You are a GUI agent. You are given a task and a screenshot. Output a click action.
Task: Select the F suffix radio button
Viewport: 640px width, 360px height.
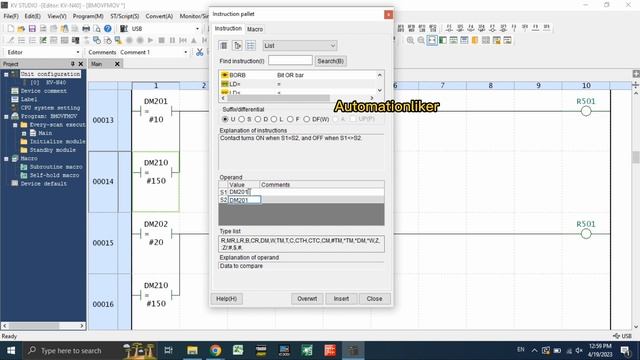[x=290, y=119]
